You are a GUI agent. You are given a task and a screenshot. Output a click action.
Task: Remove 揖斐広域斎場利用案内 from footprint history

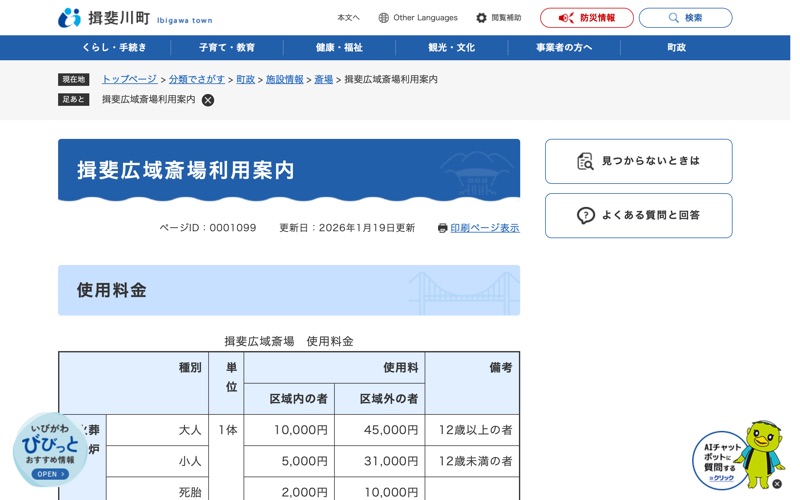click(x=208, y=100)
